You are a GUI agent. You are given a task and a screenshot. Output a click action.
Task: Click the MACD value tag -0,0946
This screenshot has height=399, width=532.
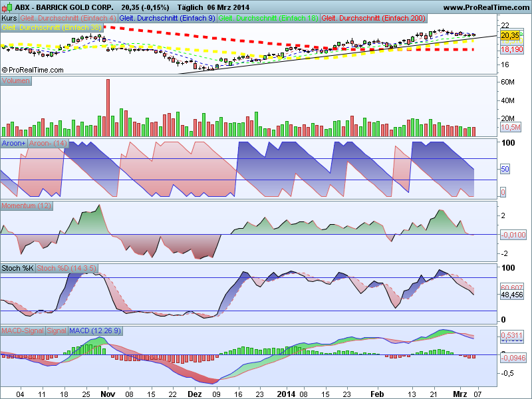click(x=513, y=358)
